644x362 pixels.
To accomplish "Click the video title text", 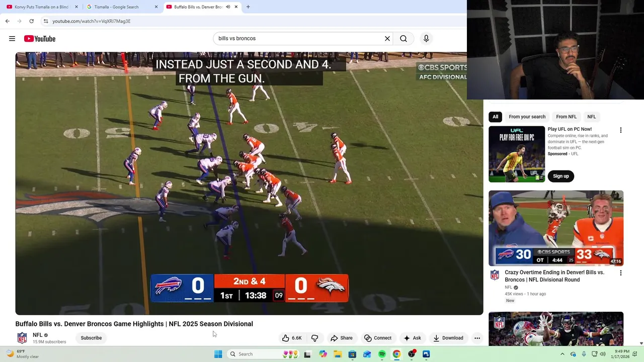I will point(134,324).
